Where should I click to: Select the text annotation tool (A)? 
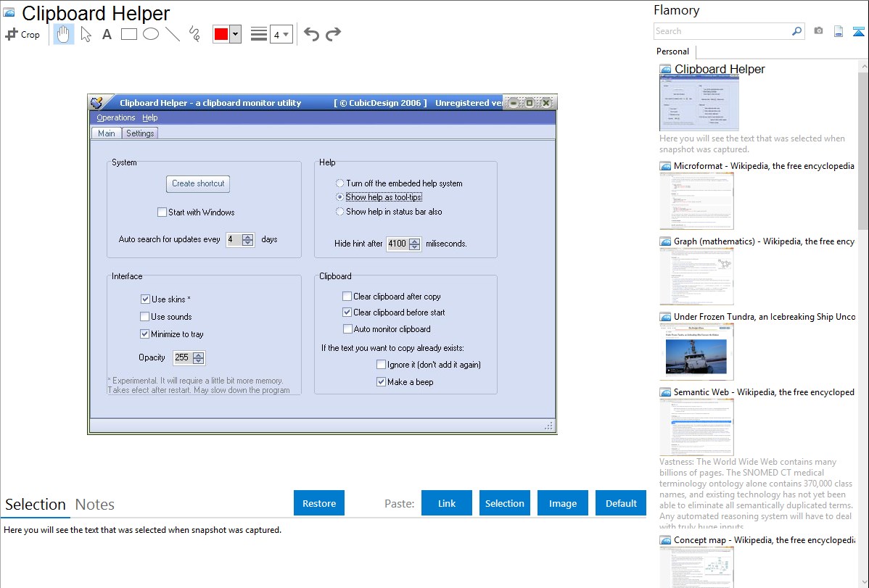click(107, 34)
